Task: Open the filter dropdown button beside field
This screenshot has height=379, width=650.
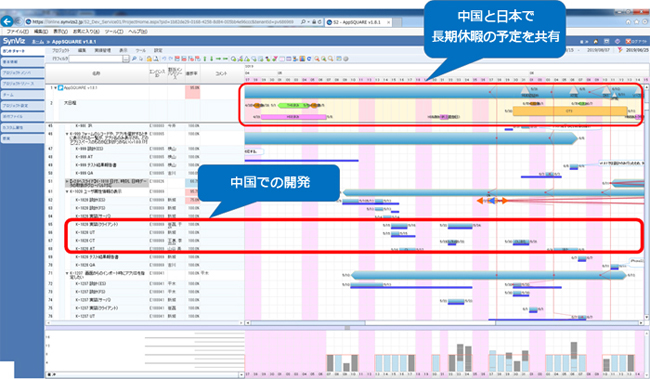Action: click(x=126, y=59)
